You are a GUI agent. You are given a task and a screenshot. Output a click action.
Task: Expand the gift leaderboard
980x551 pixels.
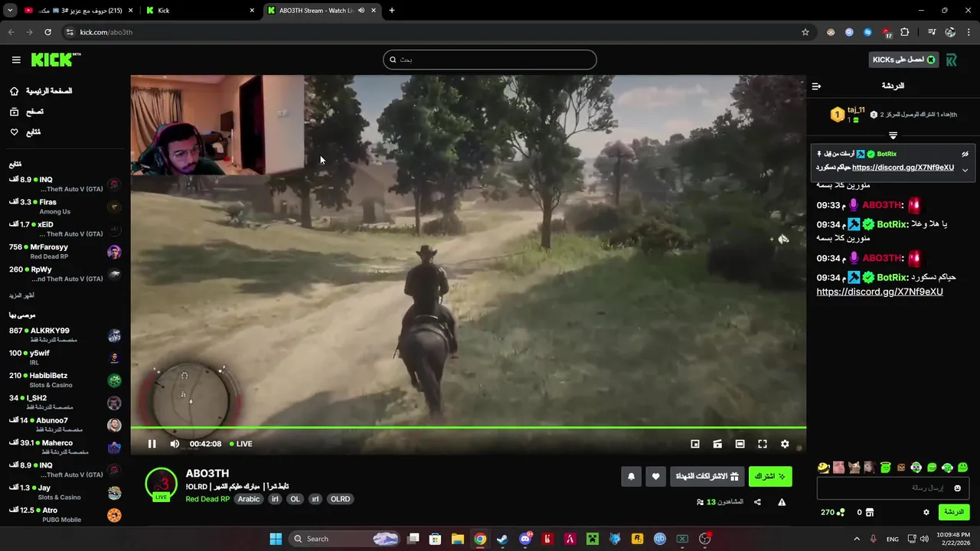pyautogui.click(x=893, y=135)
